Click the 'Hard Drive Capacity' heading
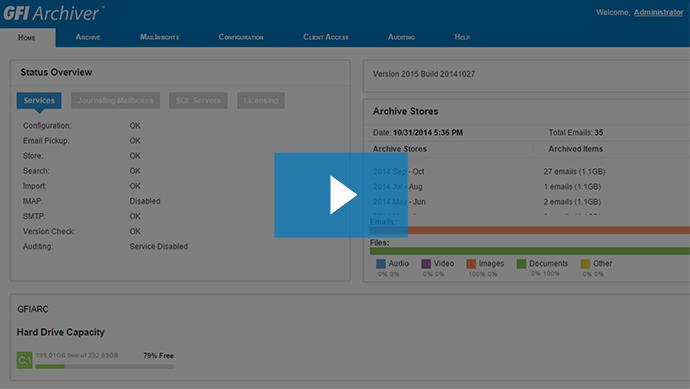The height and width of the screenshot is (389, 690). (61, 332)
